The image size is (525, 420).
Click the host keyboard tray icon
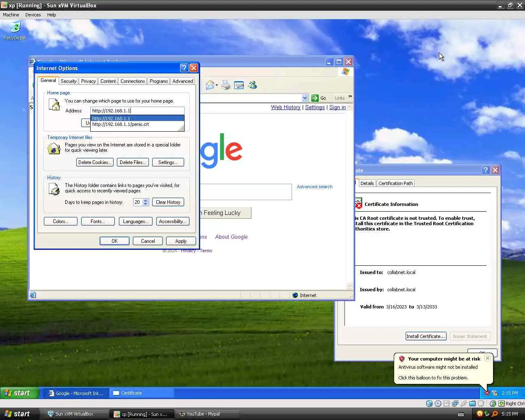461,414
